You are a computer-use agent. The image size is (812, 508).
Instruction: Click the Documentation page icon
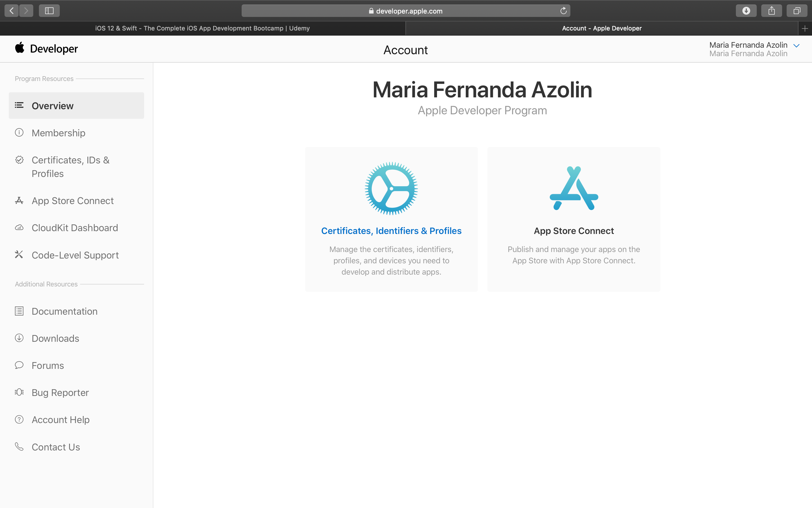tap(19, 311)
